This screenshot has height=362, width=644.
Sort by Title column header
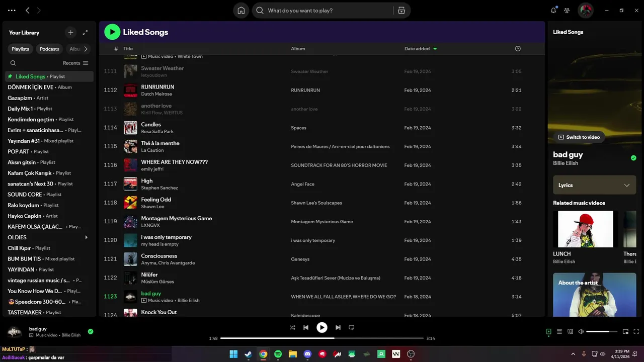[128, 49]
